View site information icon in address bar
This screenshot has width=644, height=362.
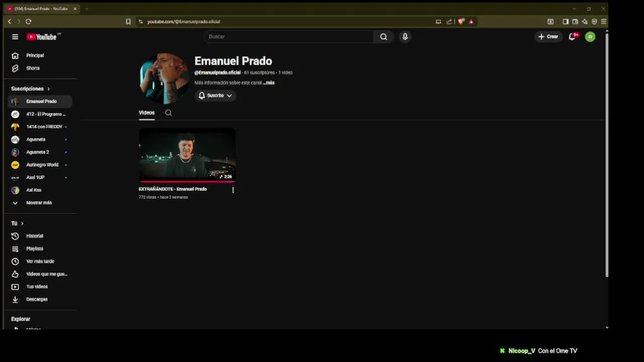point(140,22)
